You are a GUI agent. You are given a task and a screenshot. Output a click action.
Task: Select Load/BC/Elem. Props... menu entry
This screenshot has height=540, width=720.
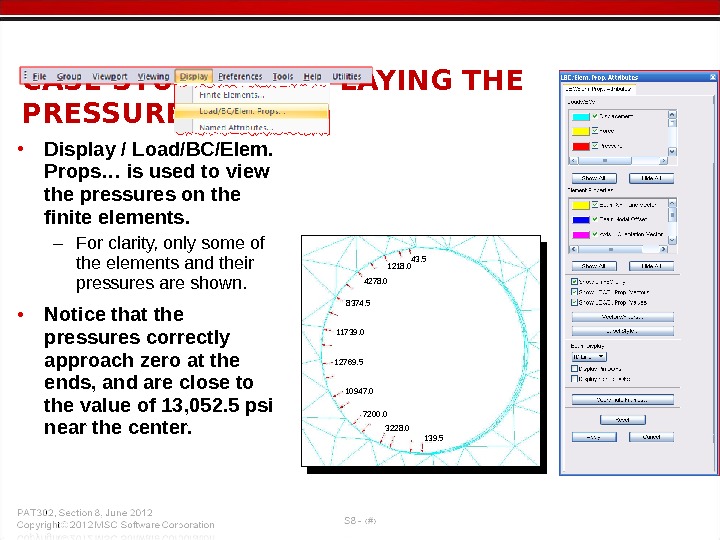click(252, 111)
